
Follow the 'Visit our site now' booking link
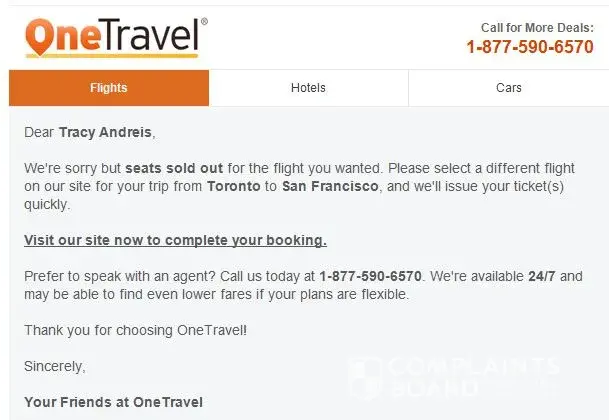coord(175,241)
